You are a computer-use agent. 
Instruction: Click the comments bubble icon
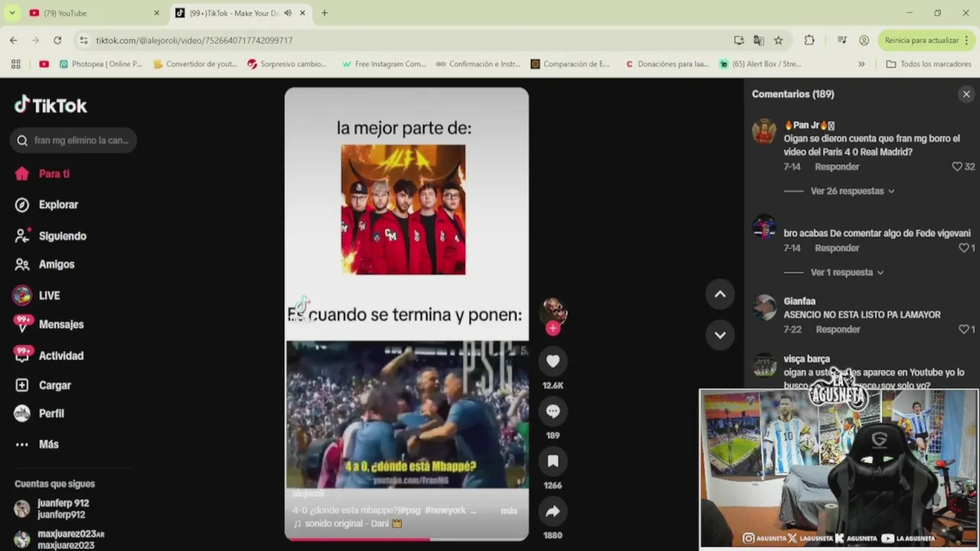(x=553, y=411)
